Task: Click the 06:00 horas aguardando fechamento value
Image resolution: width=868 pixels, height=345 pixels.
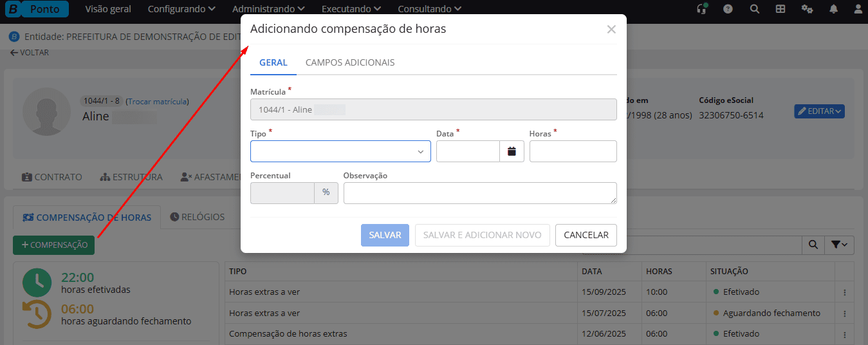Action: point(77,309)
